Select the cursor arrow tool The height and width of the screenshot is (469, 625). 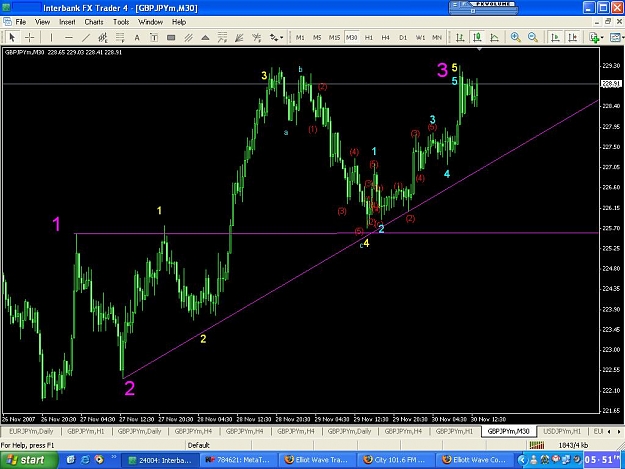[x=12, y=37]
